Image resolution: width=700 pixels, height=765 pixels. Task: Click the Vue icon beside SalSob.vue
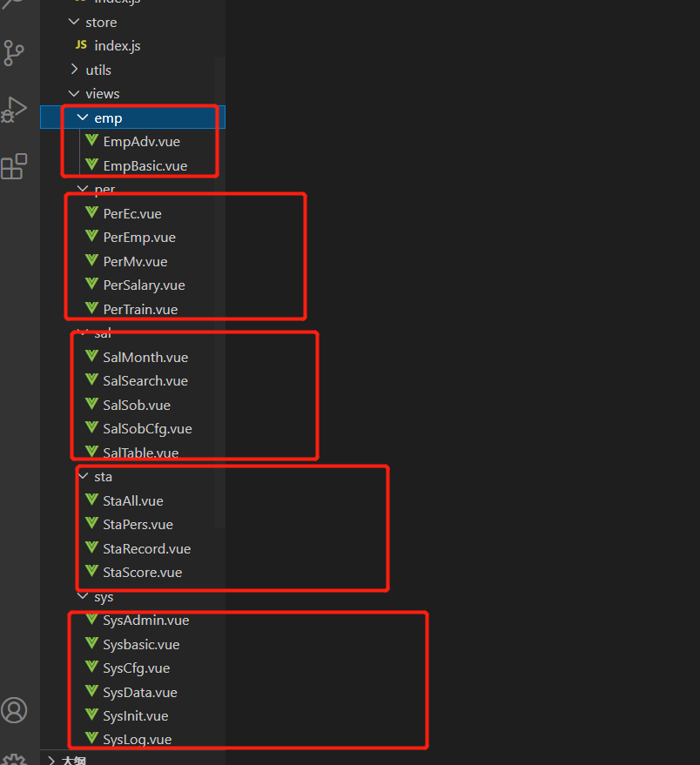point(91,404)
